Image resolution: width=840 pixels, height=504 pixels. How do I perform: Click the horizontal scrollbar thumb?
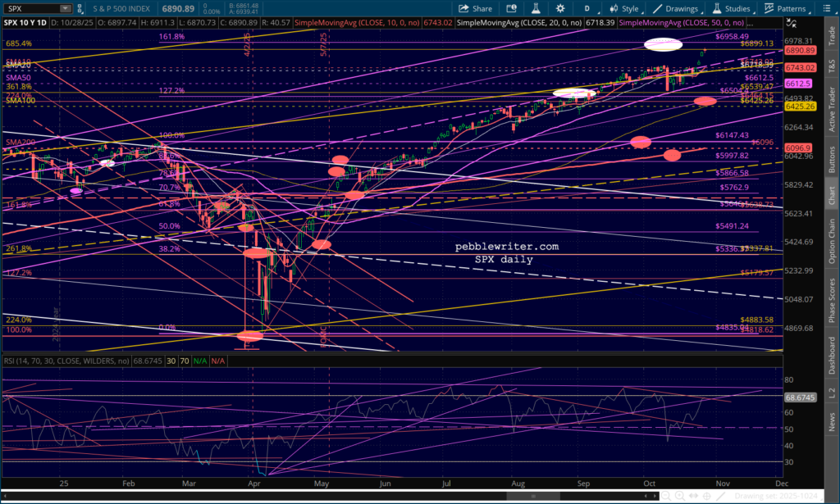pyautogui.click(x=533, y=496)
